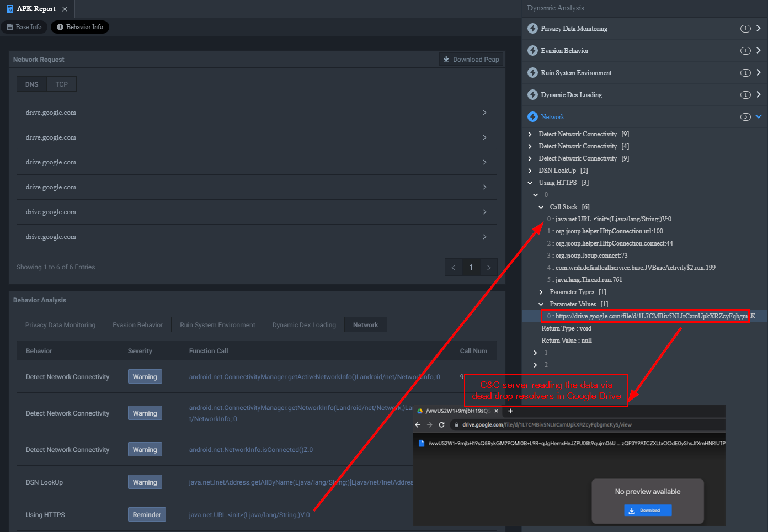
Task: Click the file document icon in Drive
Action: (422, 443)
